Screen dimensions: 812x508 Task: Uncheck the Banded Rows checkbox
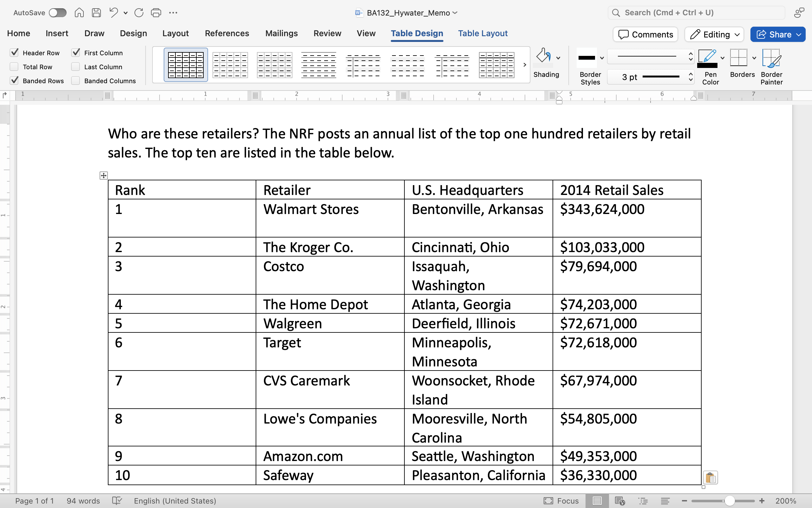pos(14,81)
